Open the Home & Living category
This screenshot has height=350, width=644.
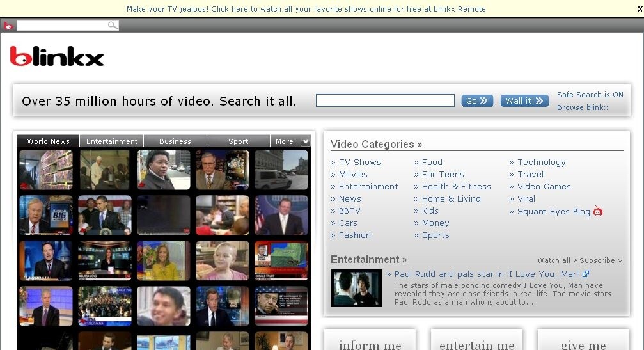[x=451, y=199]
